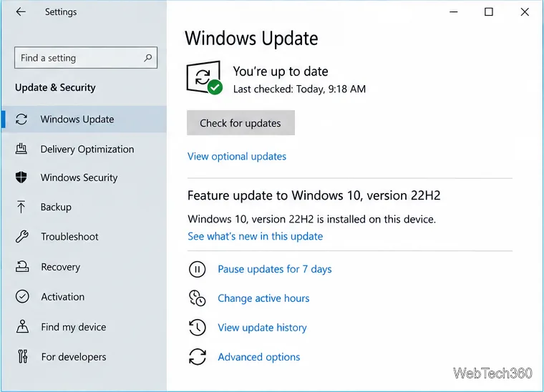The height and width of the screenshot is (392, 544).
Task: Click the Windows Security shield icon
Action: click(x=21, y=177)
